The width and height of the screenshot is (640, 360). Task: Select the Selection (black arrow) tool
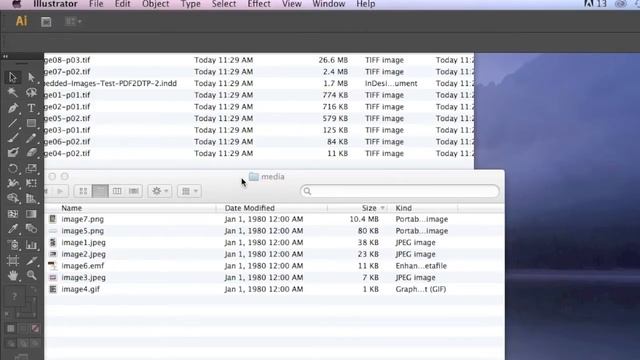pos(13,77)
